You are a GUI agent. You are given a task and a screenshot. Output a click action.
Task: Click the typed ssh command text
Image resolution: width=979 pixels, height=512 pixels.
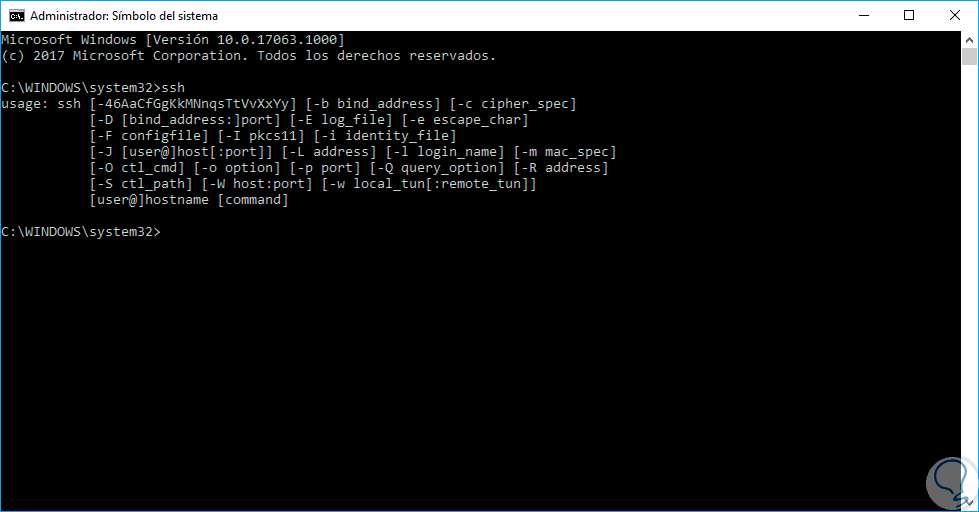[173, 88]
